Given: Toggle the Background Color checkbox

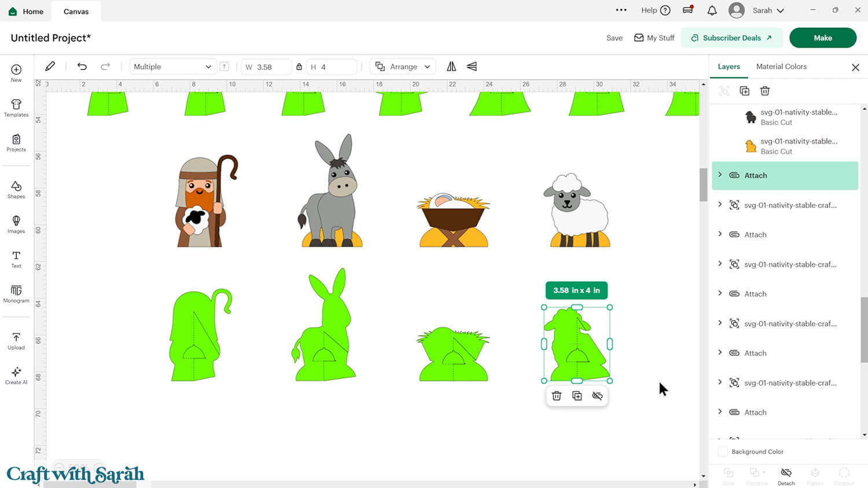Looking at the screenshot, I should click(x=722, y=452).
